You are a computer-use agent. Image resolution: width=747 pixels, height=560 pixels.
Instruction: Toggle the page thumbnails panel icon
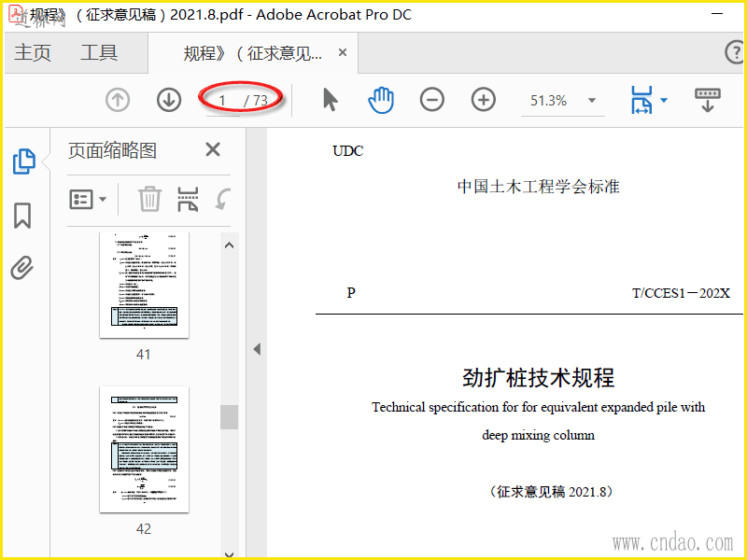click(23, 161)
